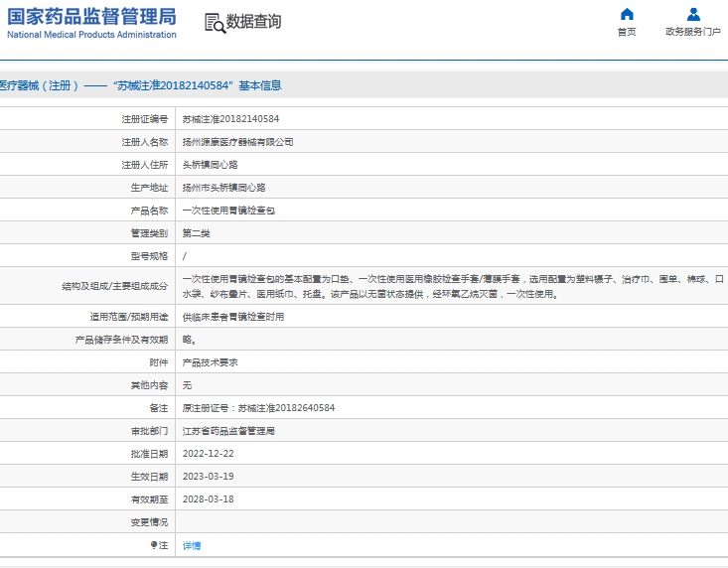Screen dimensions: 728x568
Task: Click the 型号规格 row label
Action: point(150,256)
